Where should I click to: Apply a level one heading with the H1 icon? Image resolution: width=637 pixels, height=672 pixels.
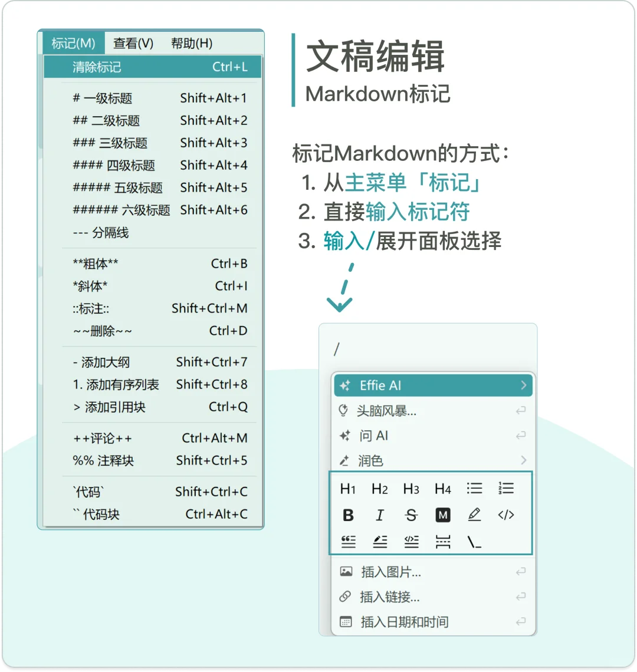coord(349,488)
